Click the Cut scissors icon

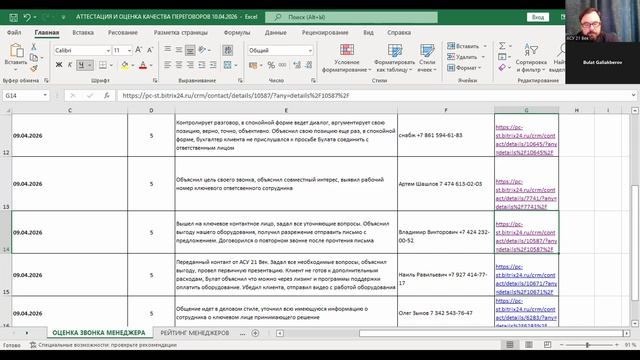click(x=34, y=47)
